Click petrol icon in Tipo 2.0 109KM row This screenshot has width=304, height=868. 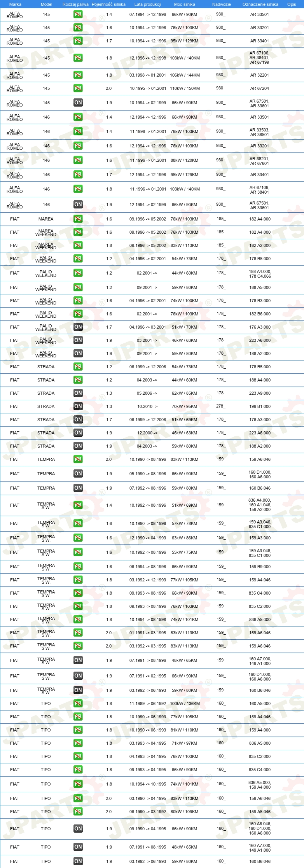click(x=78, y=812)
